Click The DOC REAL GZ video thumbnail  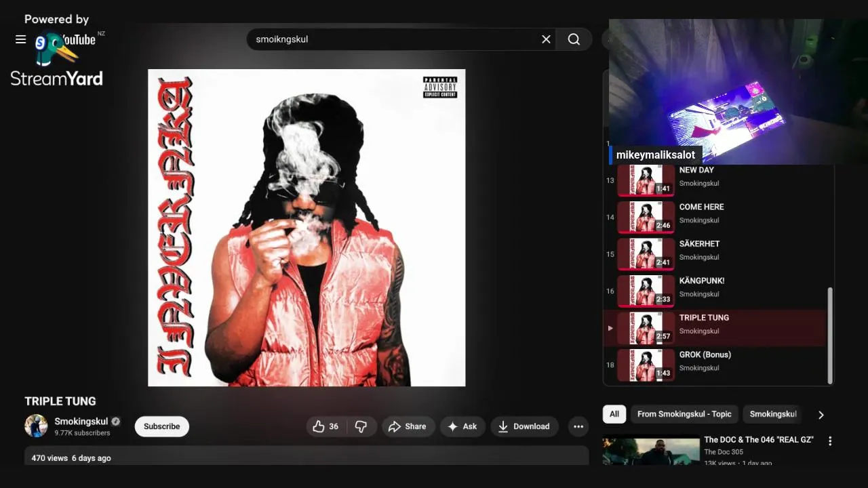click(651, 450)
